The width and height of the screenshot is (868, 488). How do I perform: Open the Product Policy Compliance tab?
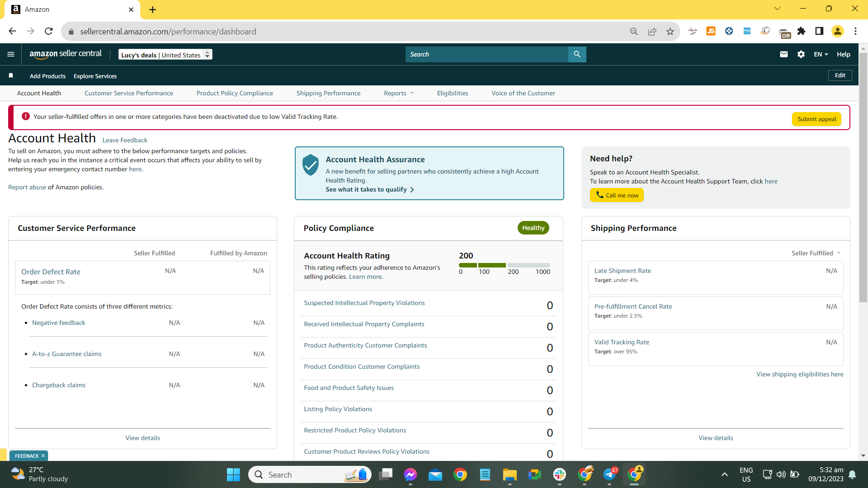pos(235,93)
